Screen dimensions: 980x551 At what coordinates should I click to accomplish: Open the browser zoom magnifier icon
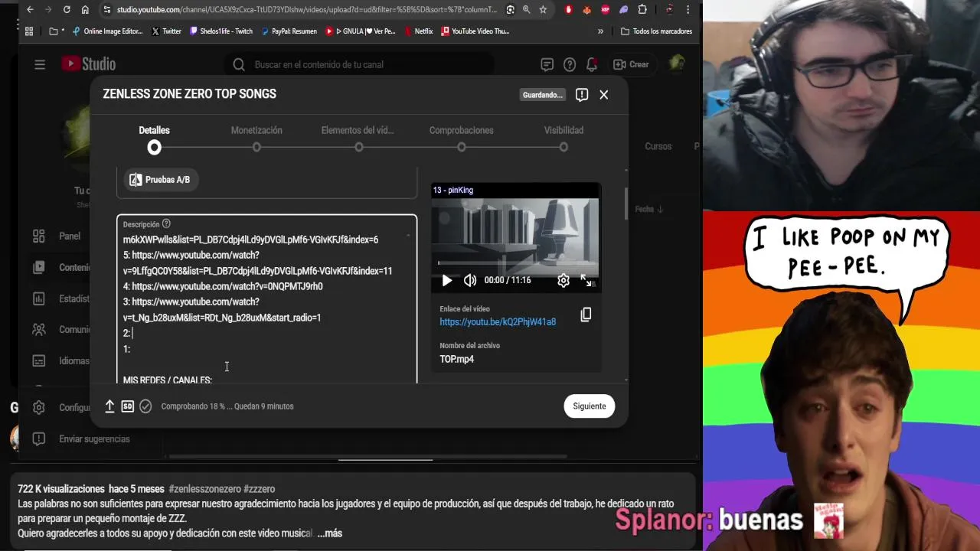pyautogui.click(x=526, y=10)
